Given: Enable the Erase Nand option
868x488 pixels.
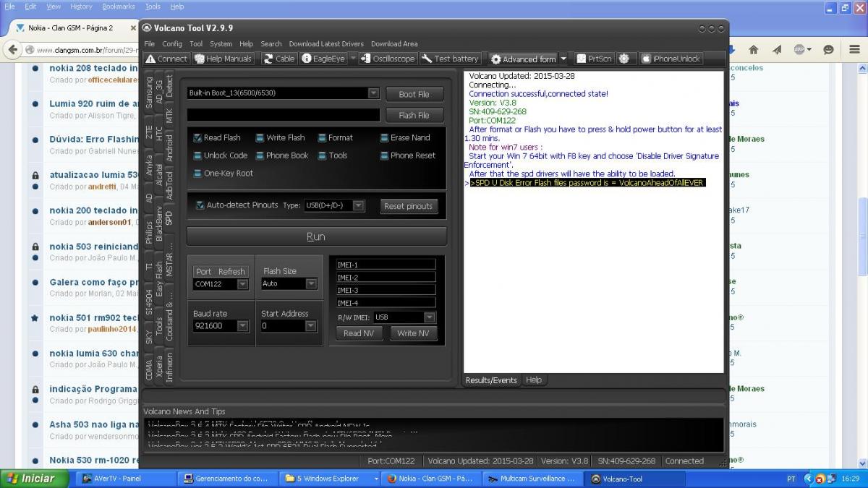Looking at the screenshot, I should (x=384, y=137).
